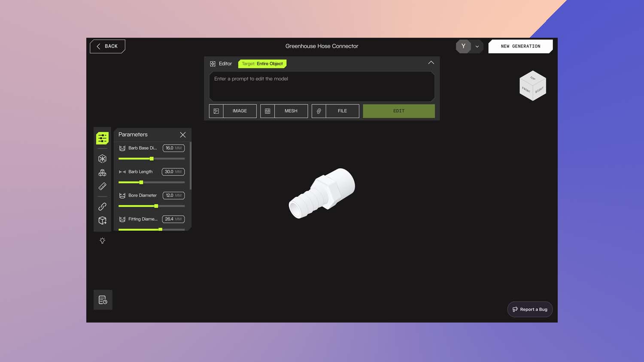Image resolution: width=644 pixels, height=362 pixels.
Task: Open the hexagon snowflake sidebar tool
Action: [x=102, y=159]
